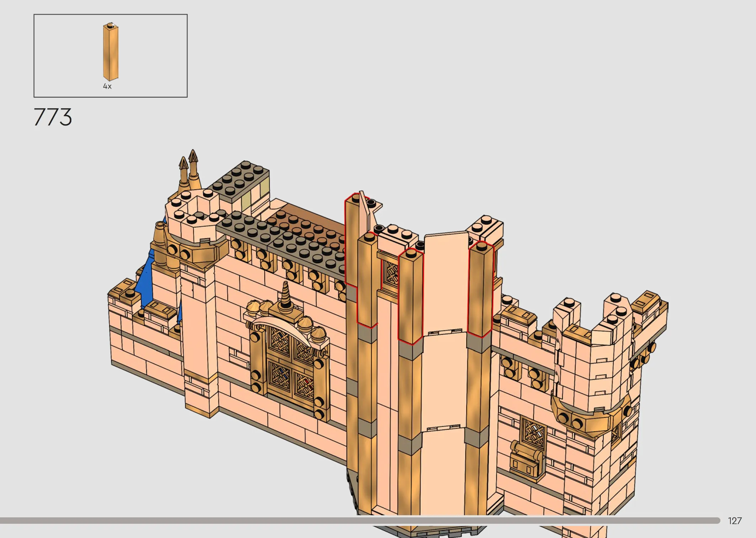Click the step number 773
This screenshot has height=538, width=756.
tap(53, 117)
